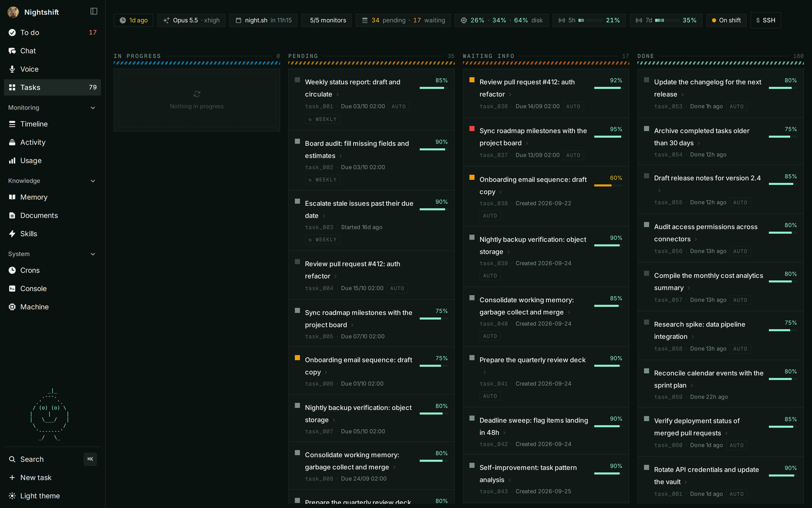The width and height of the screenshot is (812, 508).
Task: Click the 5h usage progress bar
Action: 590,21
